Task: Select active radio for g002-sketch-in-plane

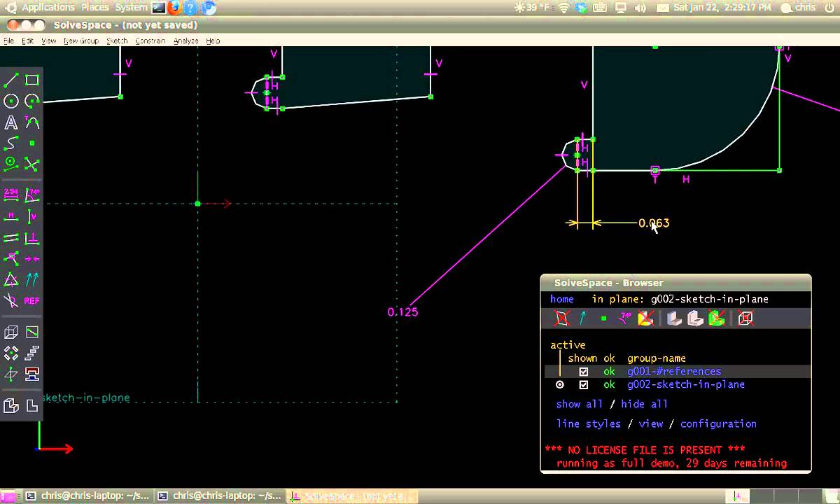Action: (x=560, y=385)
